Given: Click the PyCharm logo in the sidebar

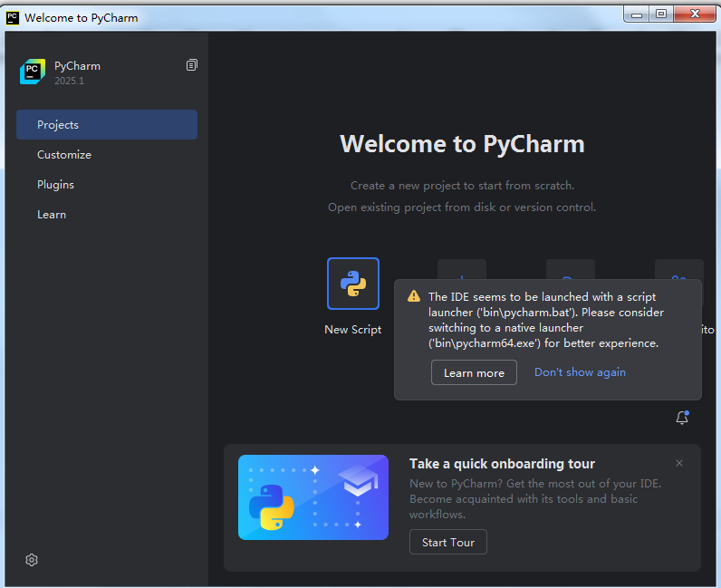Looking at the screenshot, I should [x=33, y=72].
